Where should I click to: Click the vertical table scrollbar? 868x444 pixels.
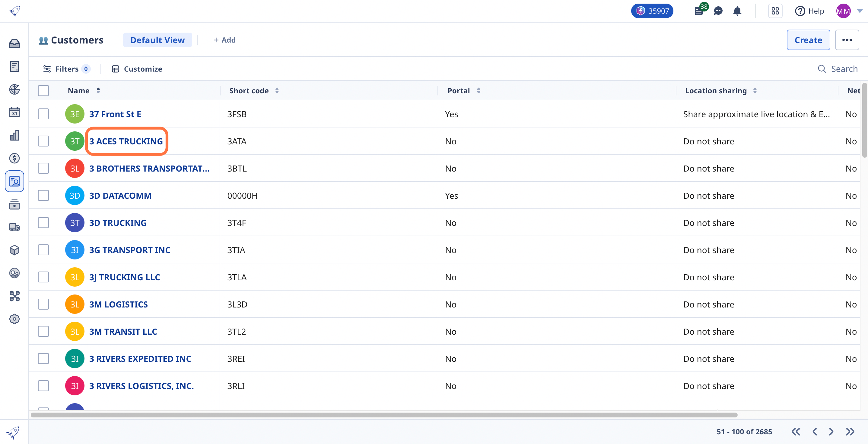point(865,120)
